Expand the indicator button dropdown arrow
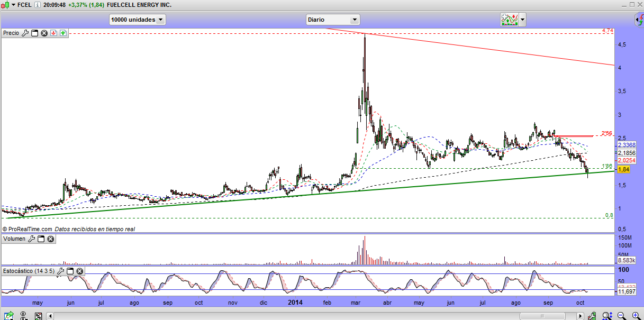 point(523,20)
